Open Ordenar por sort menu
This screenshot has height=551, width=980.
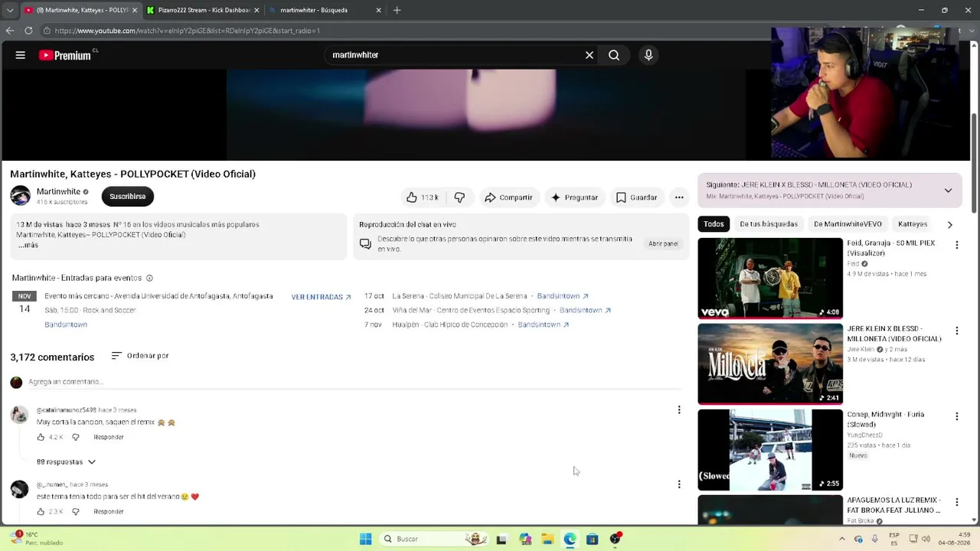pos(139,356)
